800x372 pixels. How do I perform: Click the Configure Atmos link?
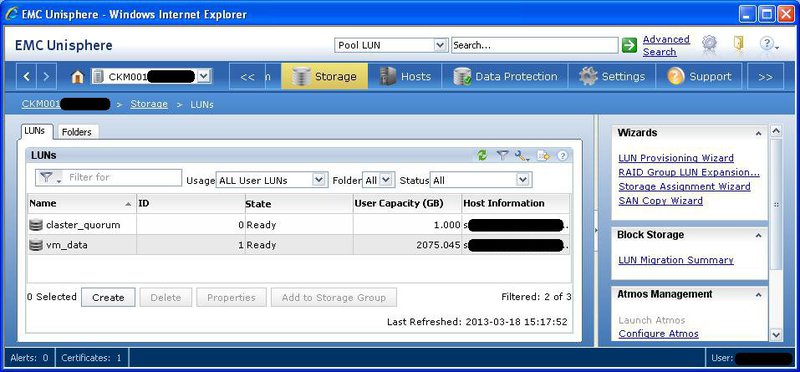coord(659,334)
